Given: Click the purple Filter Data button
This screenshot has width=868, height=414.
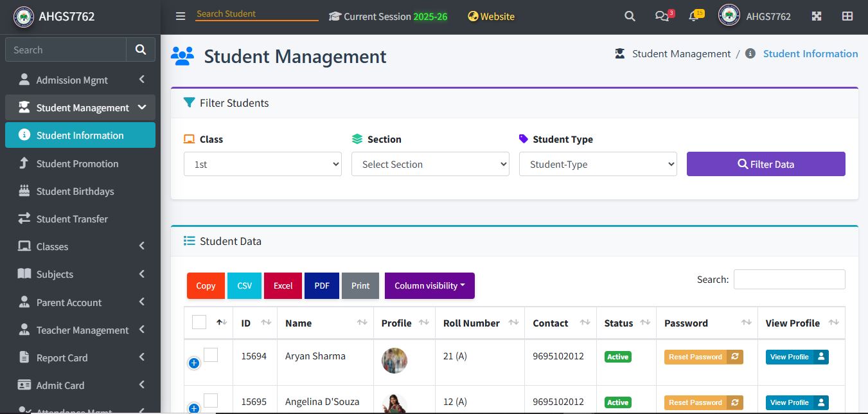Looking at the screenshot, I should [765, 164].
